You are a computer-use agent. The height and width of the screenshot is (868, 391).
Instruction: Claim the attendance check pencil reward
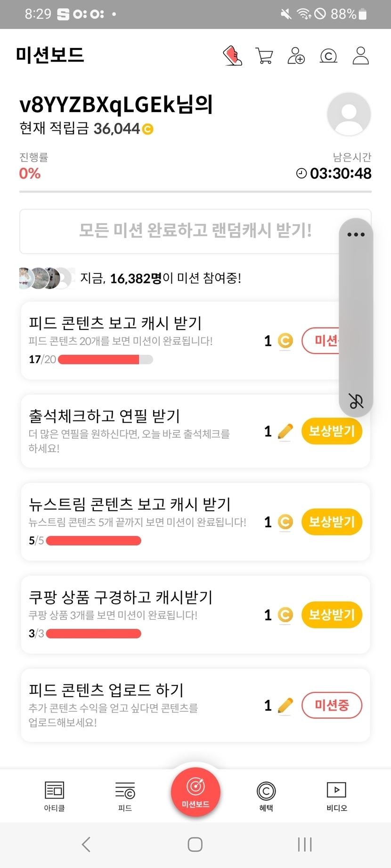tap(332, 431)
